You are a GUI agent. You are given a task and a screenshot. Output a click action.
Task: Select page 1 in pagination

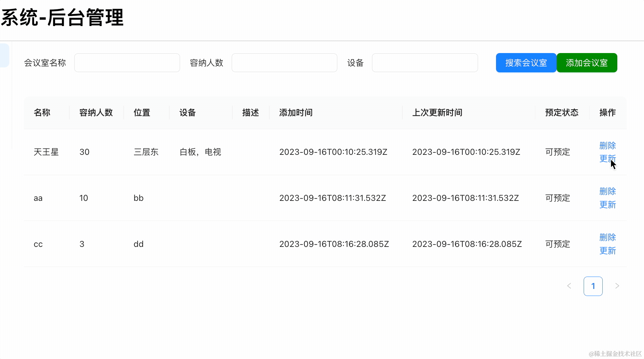(x=593, y=286)
